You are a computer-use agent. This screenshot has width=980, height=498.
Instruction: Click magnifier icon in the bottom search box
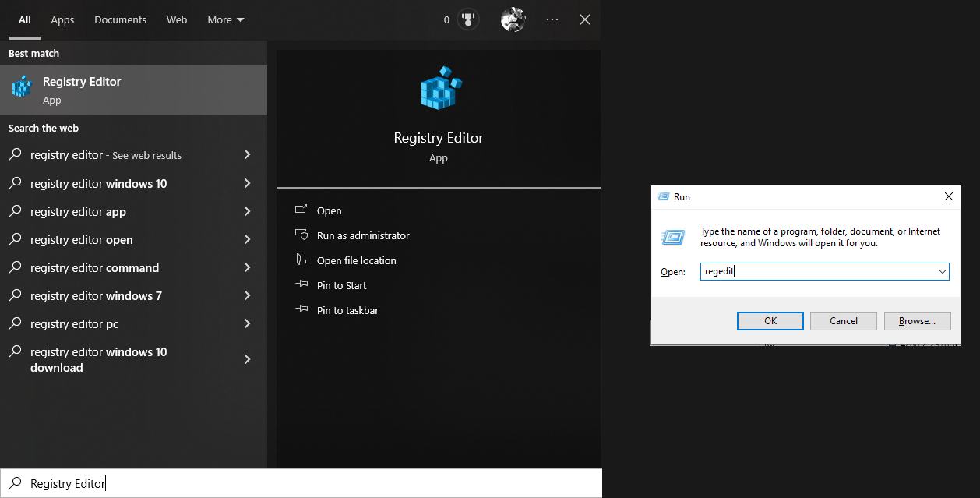pyautogui.click(x=15, y=483)
